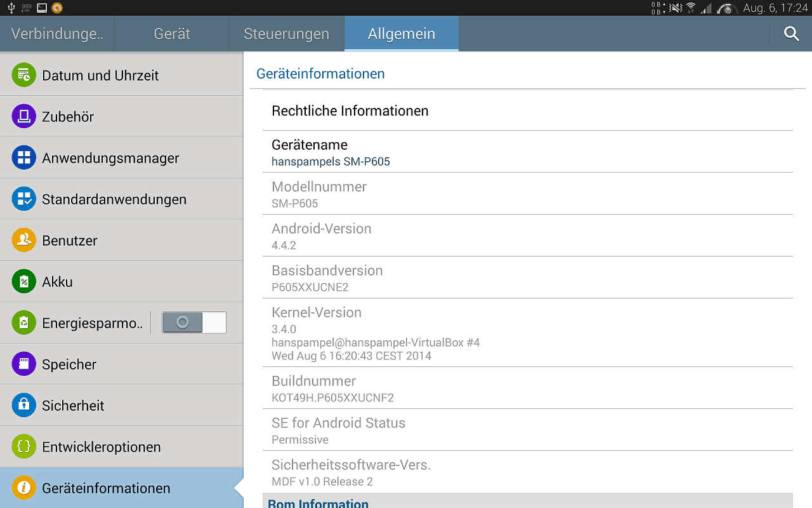Open Anwendungsmanager via its grid icon
The image size is (812, 508).
[24, 157]
